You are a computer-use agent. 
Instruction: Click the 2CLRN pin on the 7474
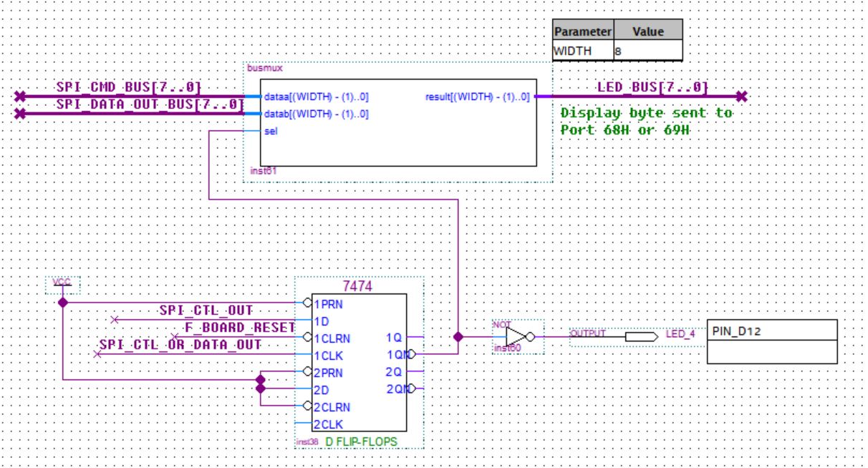331,408
